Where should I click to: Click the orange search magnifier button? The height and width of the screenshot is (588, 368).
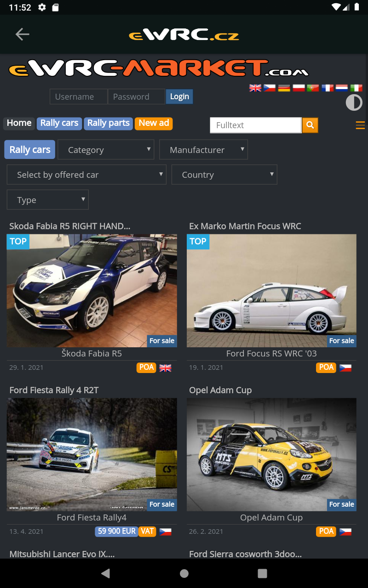click(310, 125)
